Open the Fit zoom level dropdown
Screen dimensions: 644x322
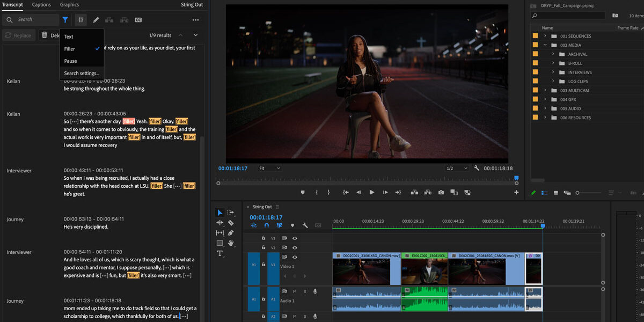(269, 168)
